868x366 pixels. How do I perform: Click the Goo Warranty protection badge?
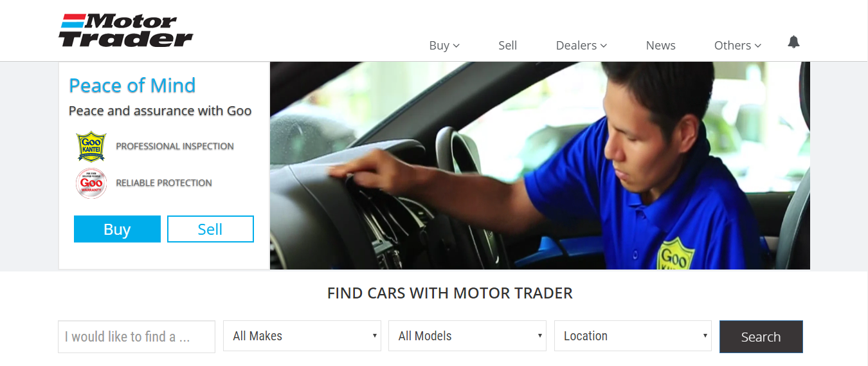tap(91, 183)
